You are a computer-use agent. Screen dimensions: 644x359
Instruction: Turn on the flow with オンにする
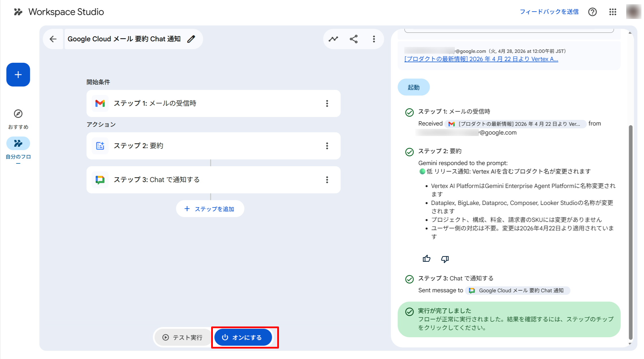click(x=243, y=337)
